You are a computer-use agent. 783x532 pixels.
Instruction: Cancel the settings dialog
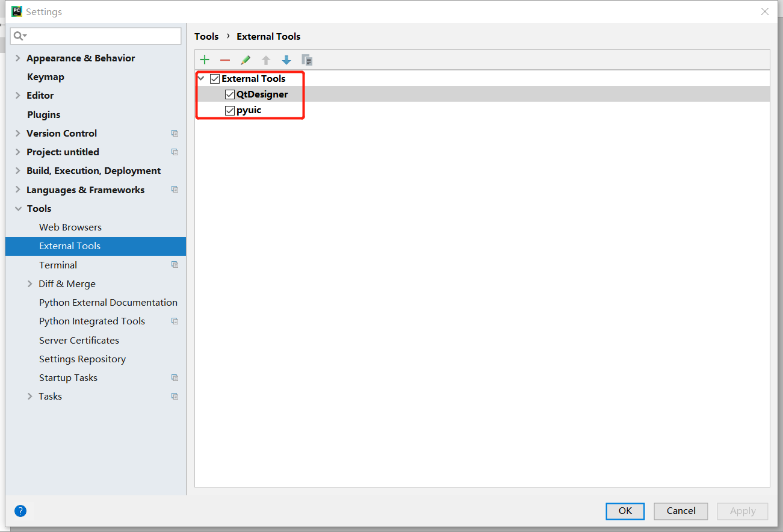click(x=681, y=511)
